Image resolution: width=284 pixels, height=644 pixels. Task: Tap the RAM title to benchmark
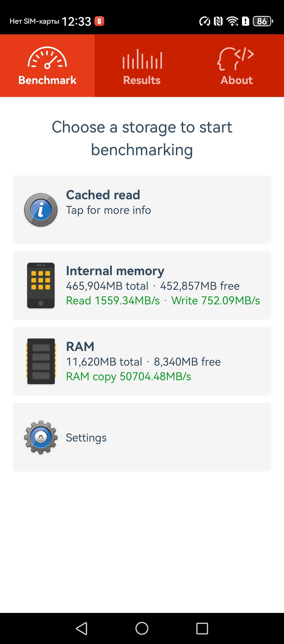(80, 347)
